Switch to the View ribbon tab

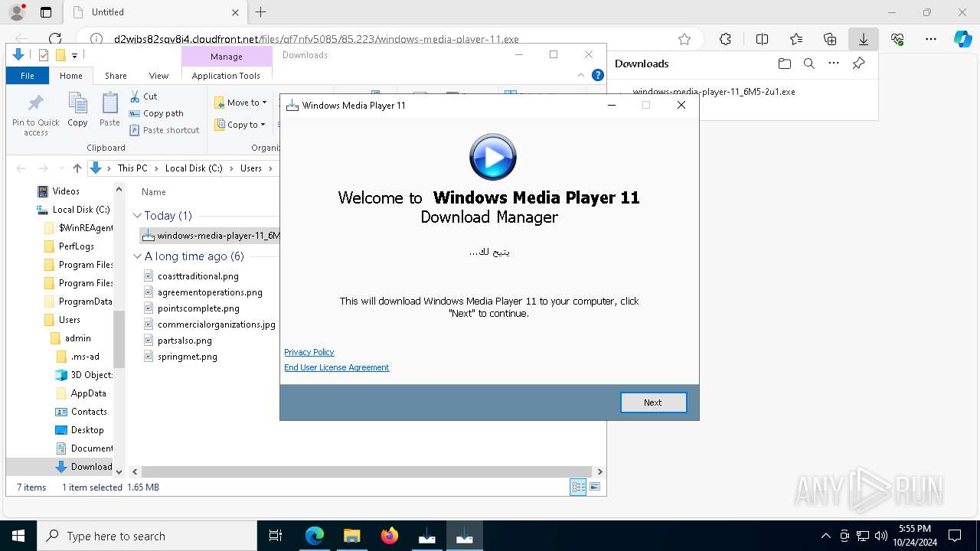pos(158,76)
